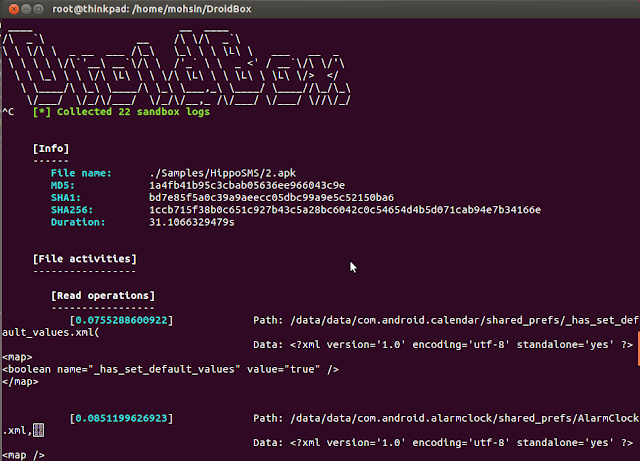Select the [Info] section heading
Screen dimensions: 640x461
pos(51,149)
